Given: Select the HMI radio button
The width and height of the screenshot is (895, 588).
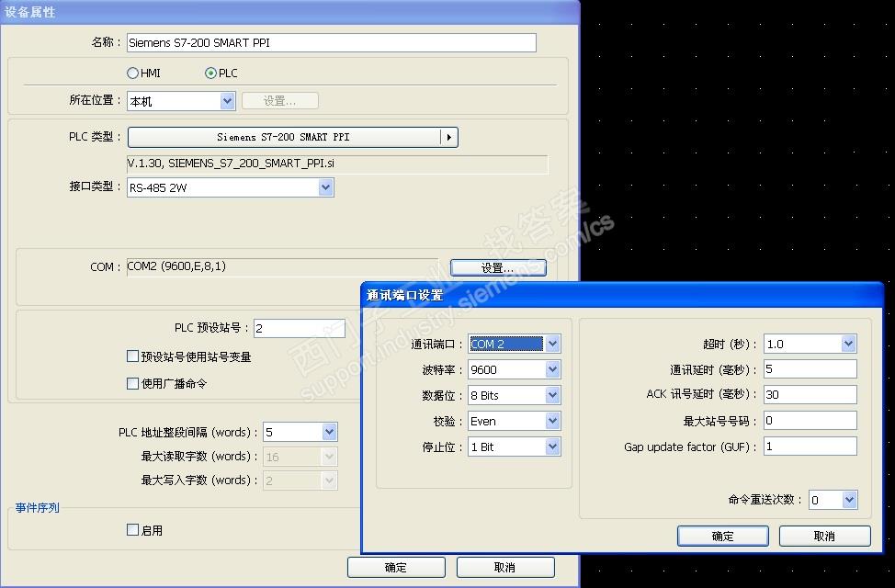Looking at the screenshot, I should [132, 73].
